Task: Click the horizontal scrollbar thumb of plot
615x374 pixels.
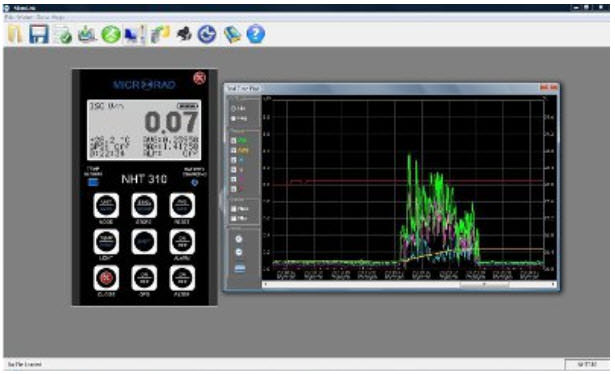Action: point(484,284)
